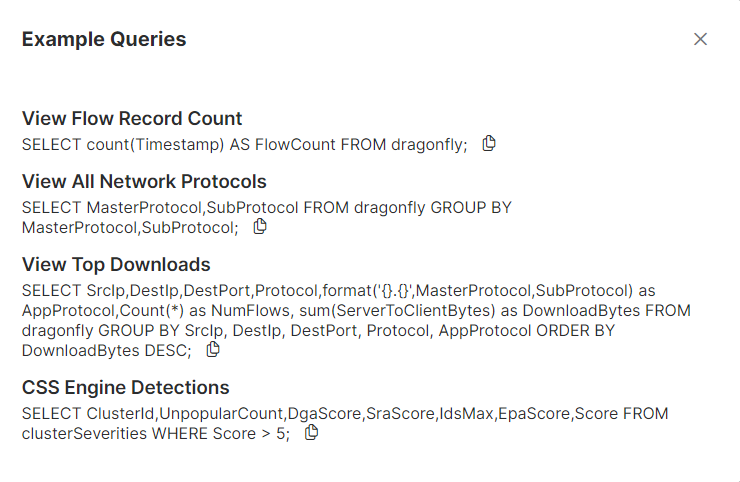Viewport: 740px width, 482px height.
Task: Click the line starting AppProtocol,Count(*) as NumFlows
Action: tap(356, 310)
